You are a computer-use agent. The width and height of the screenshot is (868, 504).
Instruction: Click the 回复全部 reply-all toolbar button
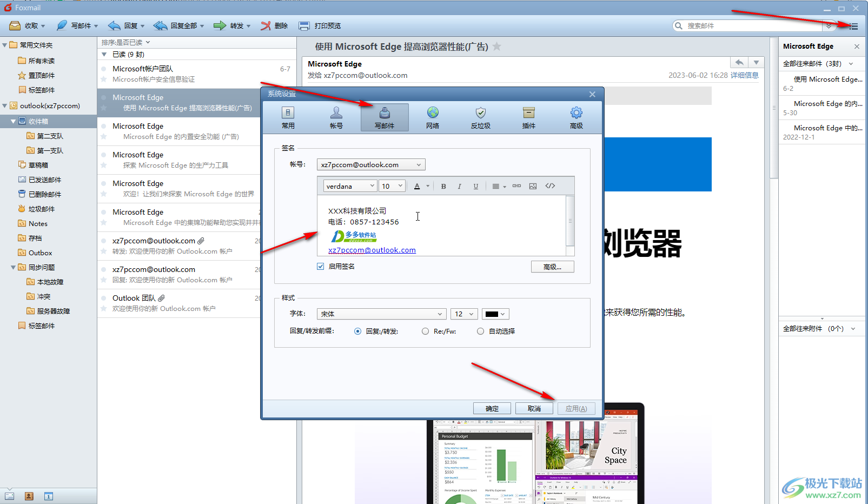pyautogui.click(x=179, y=25)
